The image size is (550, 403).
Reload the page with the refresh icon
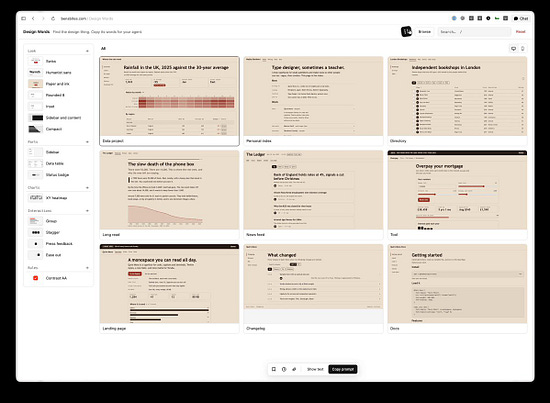(x=53, y=18)
